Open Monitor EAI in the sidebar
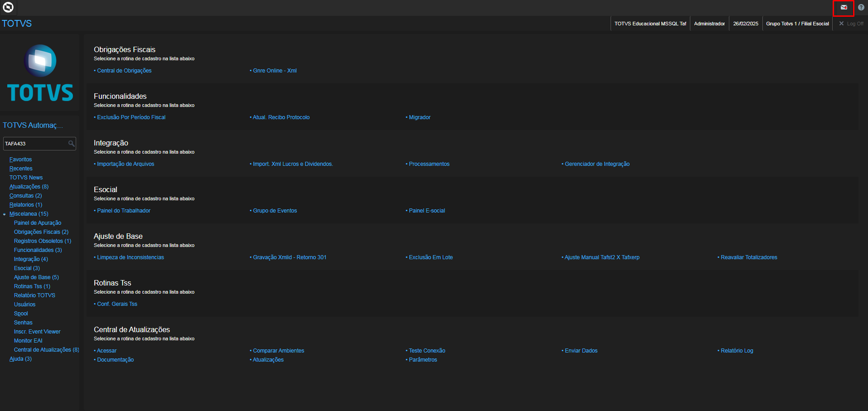Image resolution: width=868 pixels, height=411 pixels. point(28,341)
